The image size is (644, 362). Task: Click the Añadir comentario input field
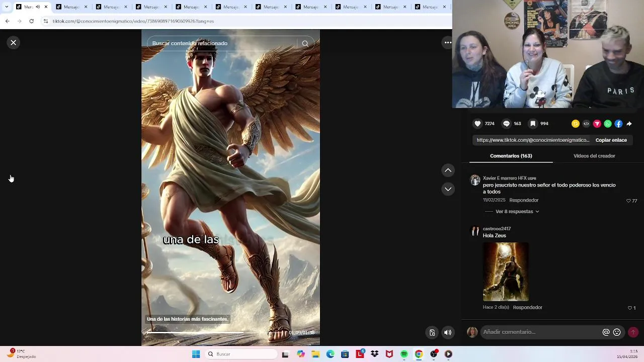click(541, 332)
